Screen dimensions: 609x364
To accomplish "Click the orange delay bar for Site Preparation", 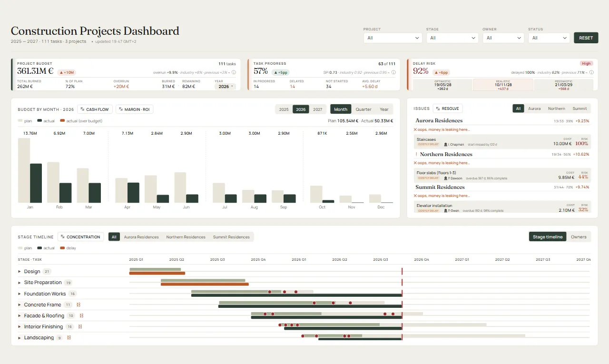I will (205, 285).
